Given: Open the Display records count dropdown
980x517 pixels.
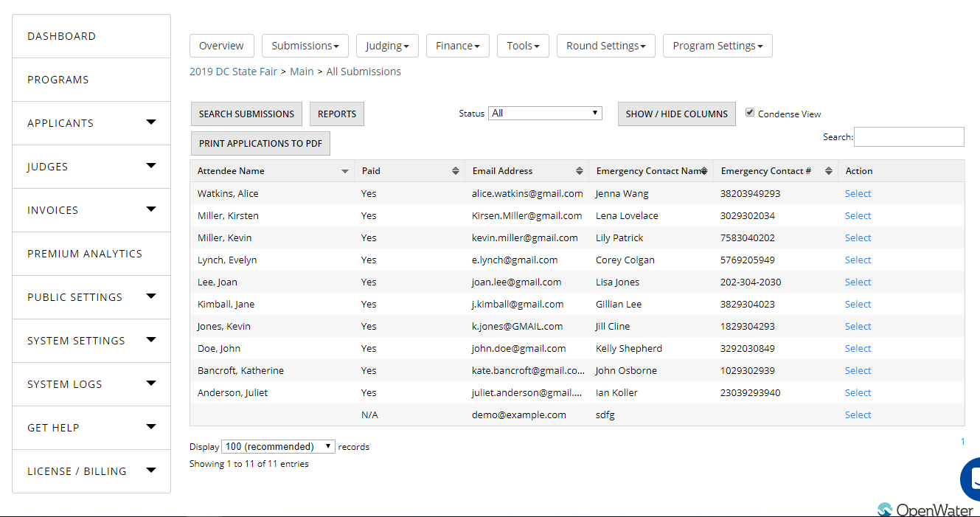Looking at the screenshot, I should pos(279,446).
